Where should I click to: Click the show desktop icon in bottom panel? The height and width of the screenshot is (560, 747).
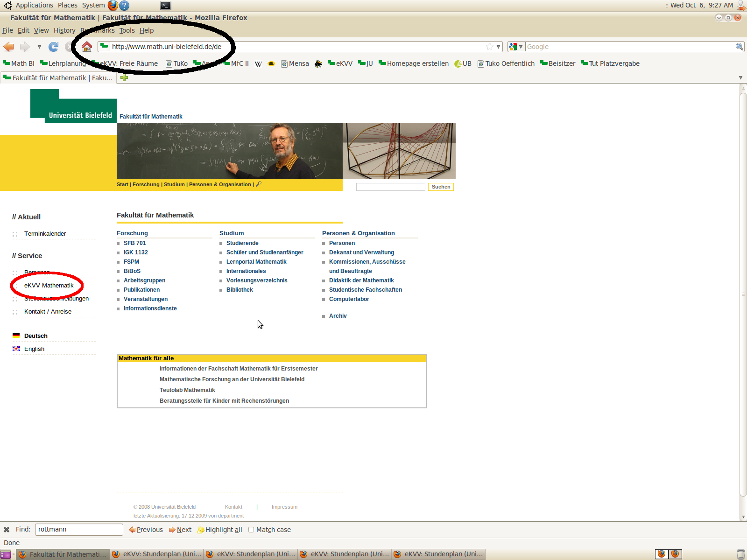click(x=6, y=554)
